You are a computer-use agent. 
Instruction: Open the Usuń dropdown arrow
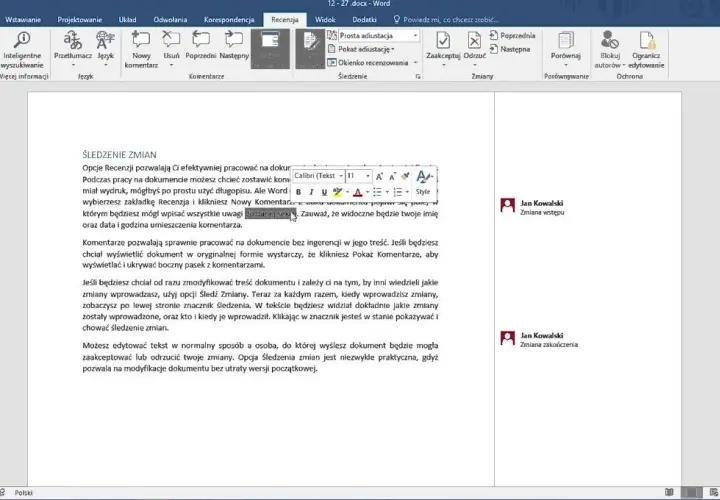pyautogui.click(x=171, y=65)
